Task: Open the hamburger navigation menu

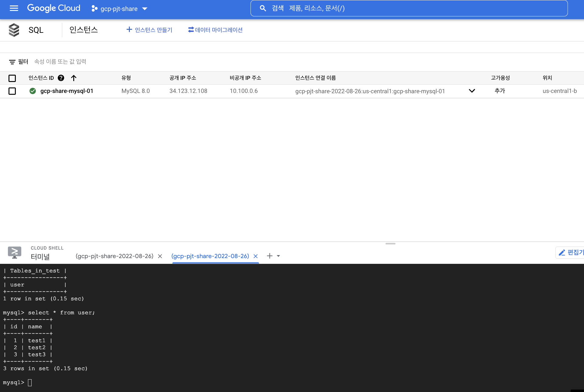Action: click(x=14, y=9)
